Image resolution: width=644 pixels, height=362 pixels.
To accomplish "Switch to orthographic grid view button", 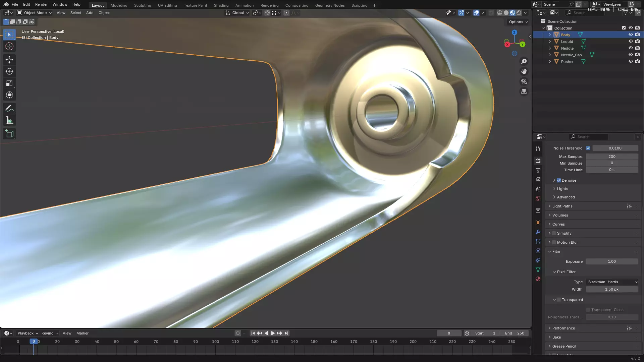I will pyautogui.click(x=524, y=92).
